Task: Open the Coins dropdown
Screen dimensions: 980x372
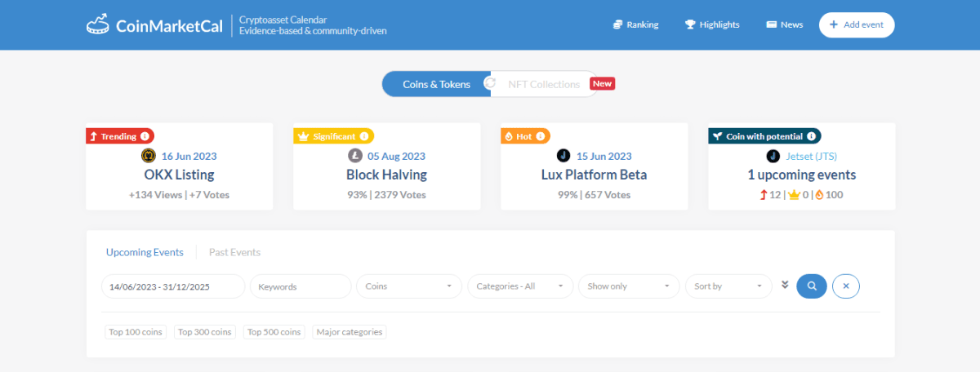Action: click(408, 286)
